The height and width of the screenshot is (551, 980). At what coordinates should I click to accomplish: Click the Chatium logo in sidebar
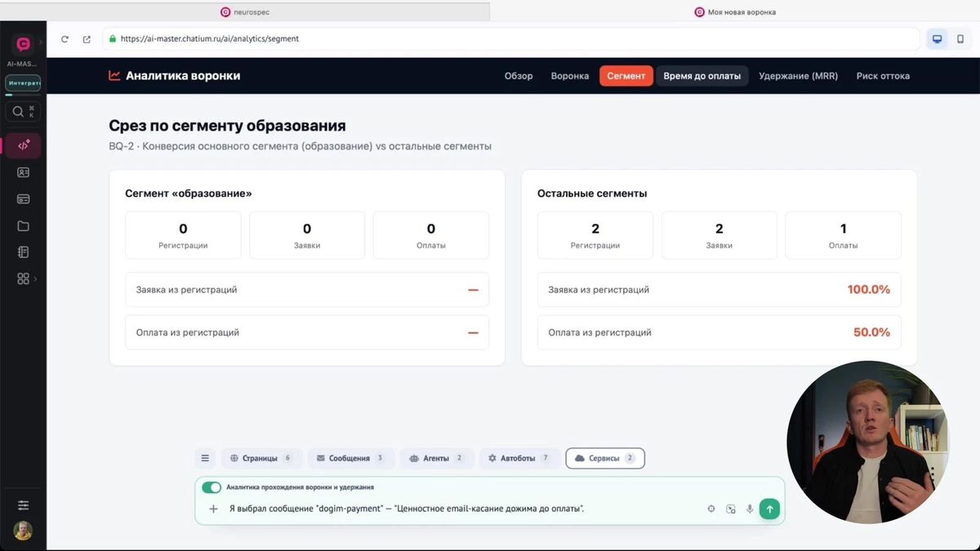click(x=23, y=44)
